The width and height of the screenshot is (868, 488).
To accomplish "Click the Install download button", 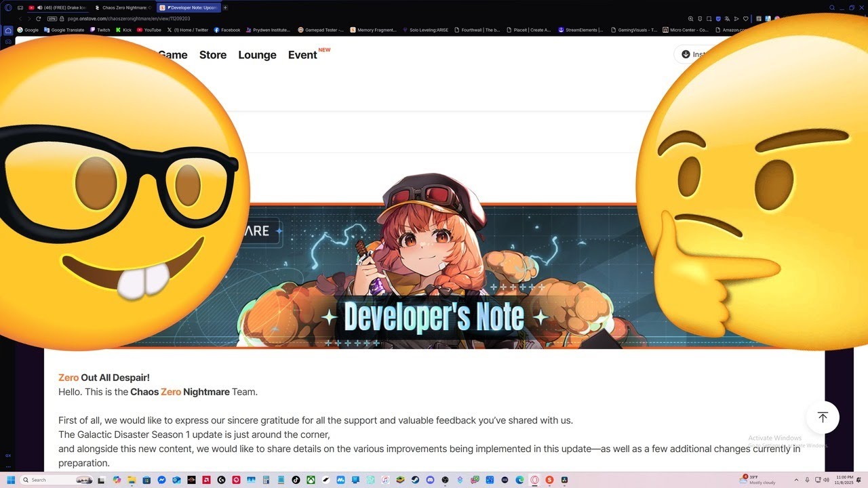I will [x=693, y=54].
